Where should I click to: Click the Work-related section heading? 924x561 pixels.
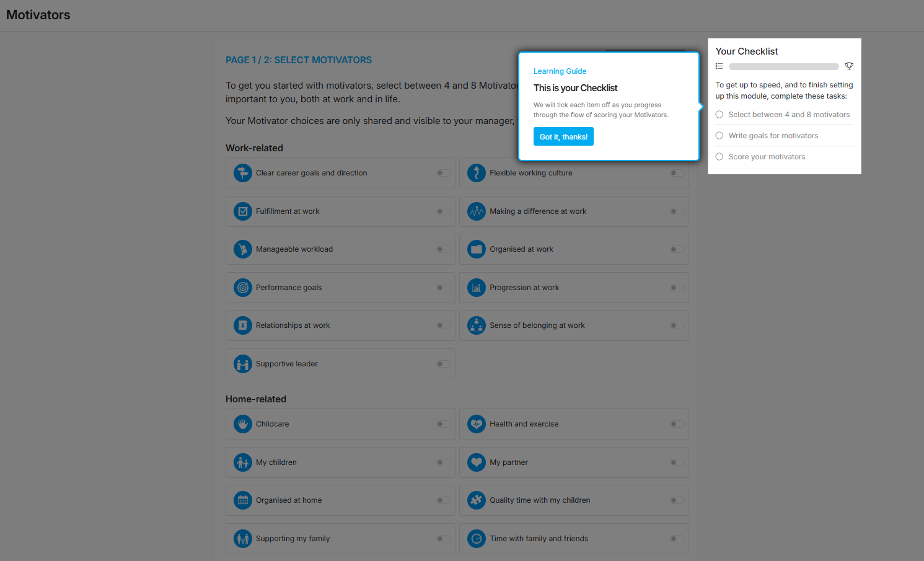point(254,148)
